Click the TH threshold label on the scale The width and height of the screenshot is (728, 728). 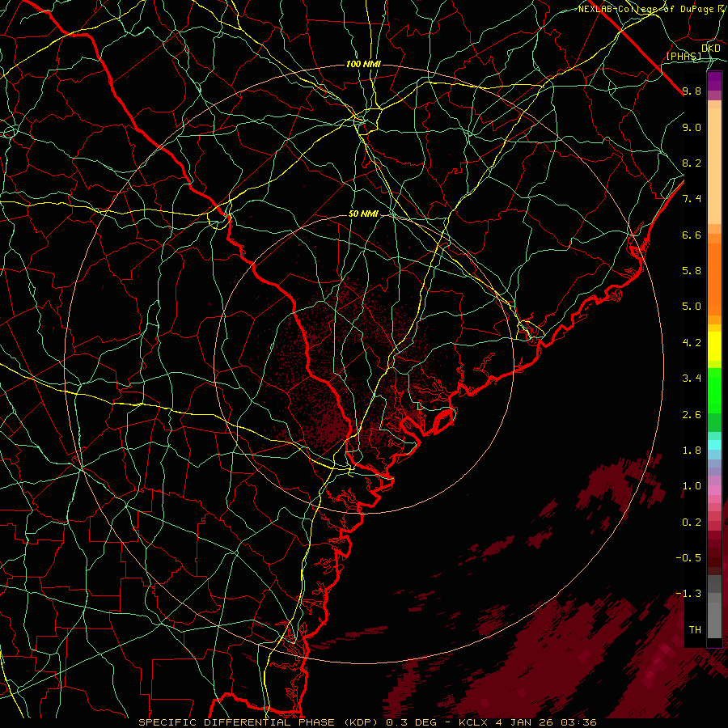[x=695, y=630]
